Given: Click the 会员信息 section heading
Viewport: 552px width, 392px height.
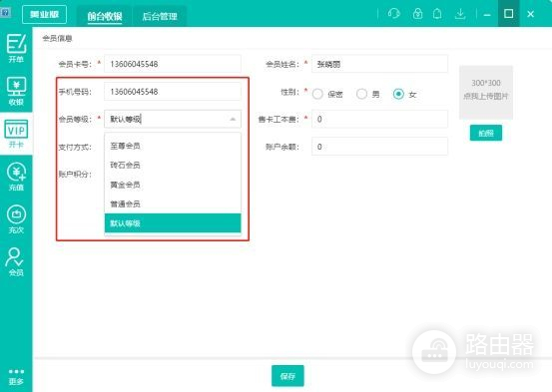Looking at the screenshot, I should coord(57,38).
